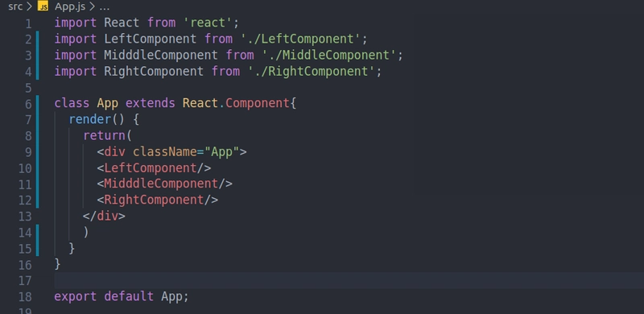Click LeftComponent identifier on line 2
The image size is (644, 314).
(150, 39)
